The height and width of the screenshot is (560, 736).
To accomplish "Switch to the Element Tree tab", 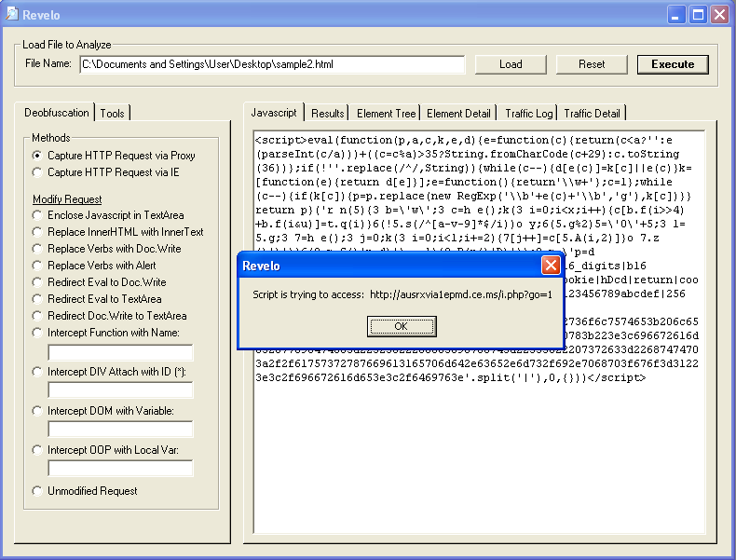I will [x=386, y=114].
